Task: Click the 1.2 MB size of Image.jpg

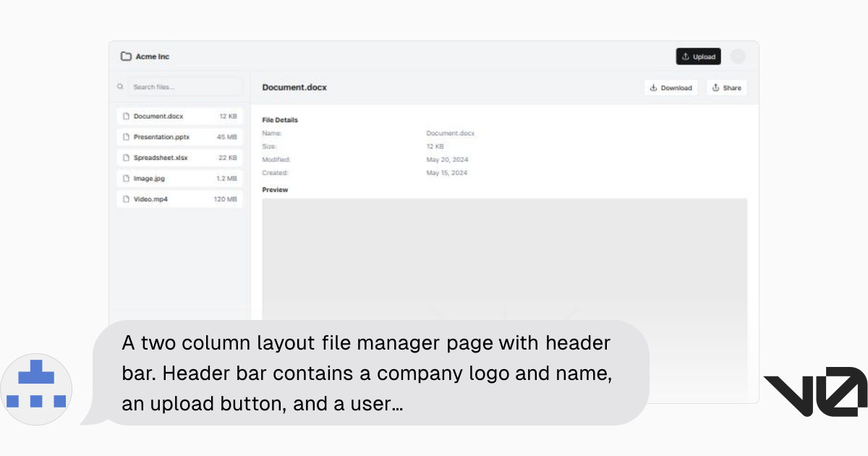Action: click(x=226, y=178)
